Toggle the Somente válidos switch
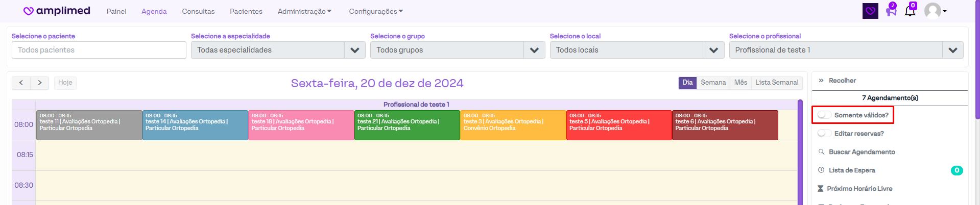The height and width of the screenshot is (205, 980). (x=824, y=115)
